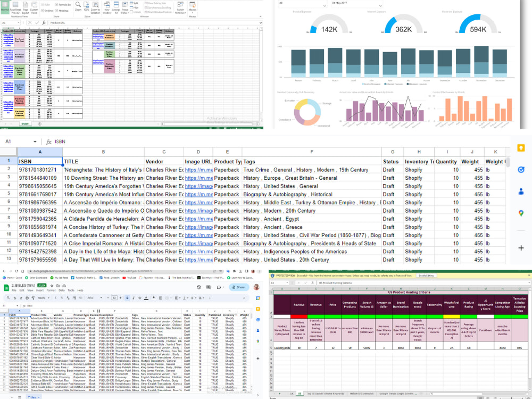Click Enable Editing in Protected View bar
532x399 pixels.
pyautogui.click(x=426, y=276)
